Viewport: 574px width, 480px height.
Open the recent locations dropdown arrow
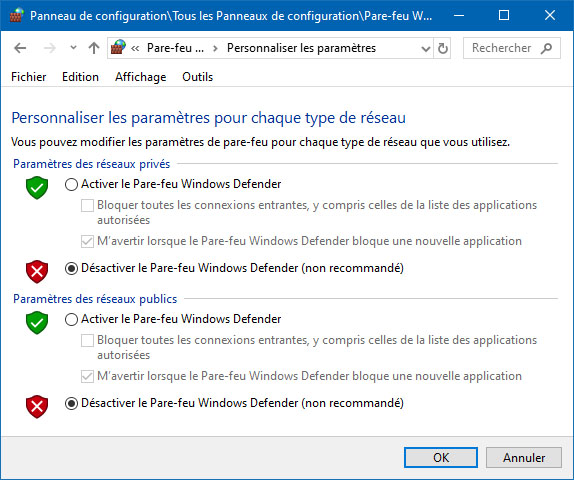(73, 48)
